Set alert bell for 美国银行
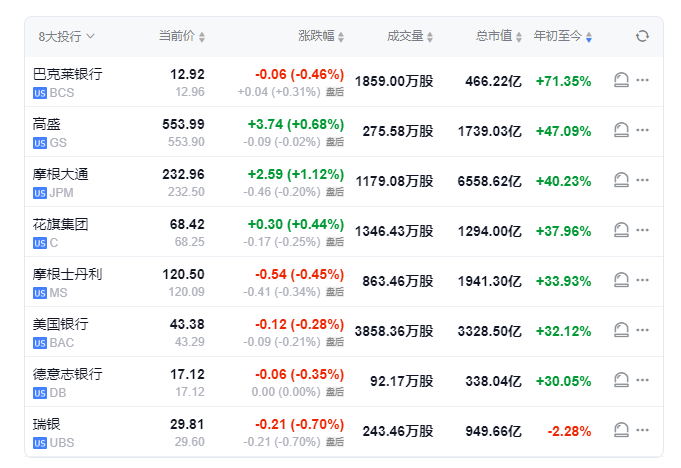Screen dimensions: 681x468 pyautogui.click(x=621, y=330)
